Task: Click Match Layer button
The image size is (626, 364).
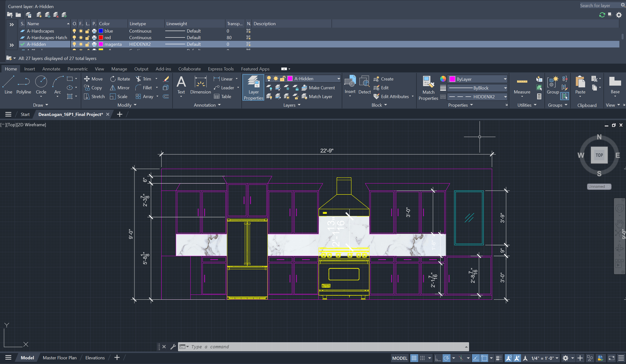Action: pyautogui.click(x=317, y=97)
